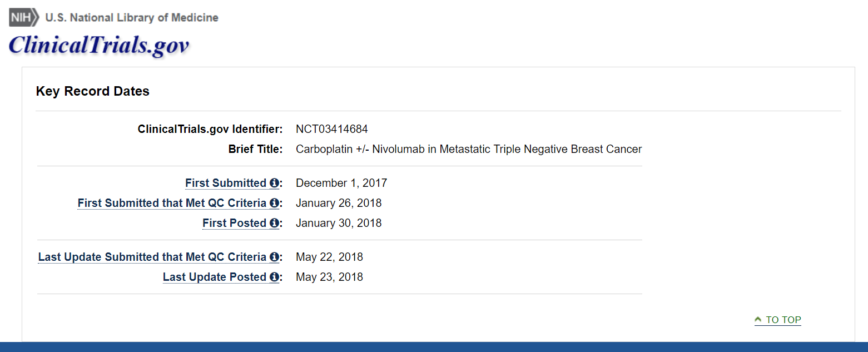The height and width of the screenshot is (352, 868).
Task: Open the ClinicalTrials.gov home logo
Action: tap(99, 45)
